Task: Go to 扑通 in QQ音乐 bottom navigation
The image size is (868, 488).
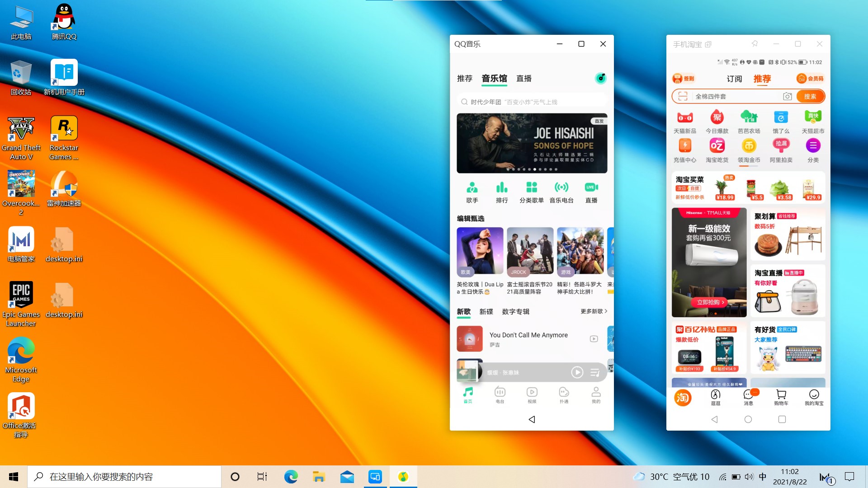Action: (564, 394)
